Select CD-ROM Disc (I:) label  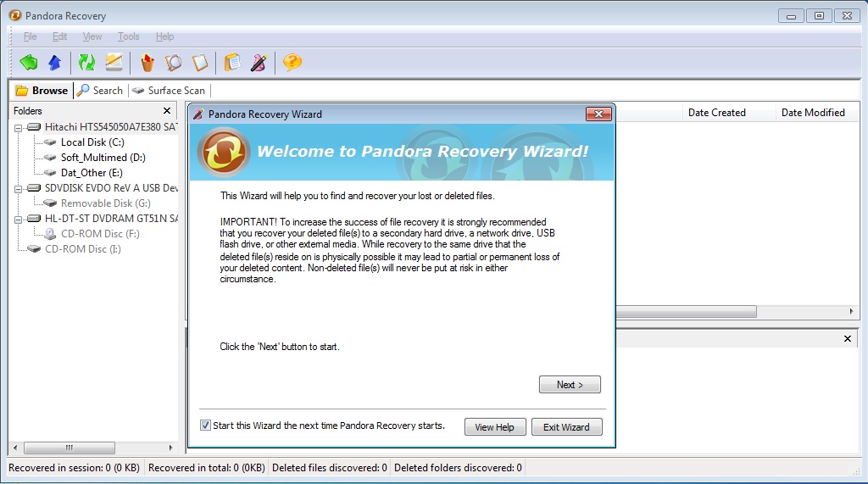click(x=83, y=248)
